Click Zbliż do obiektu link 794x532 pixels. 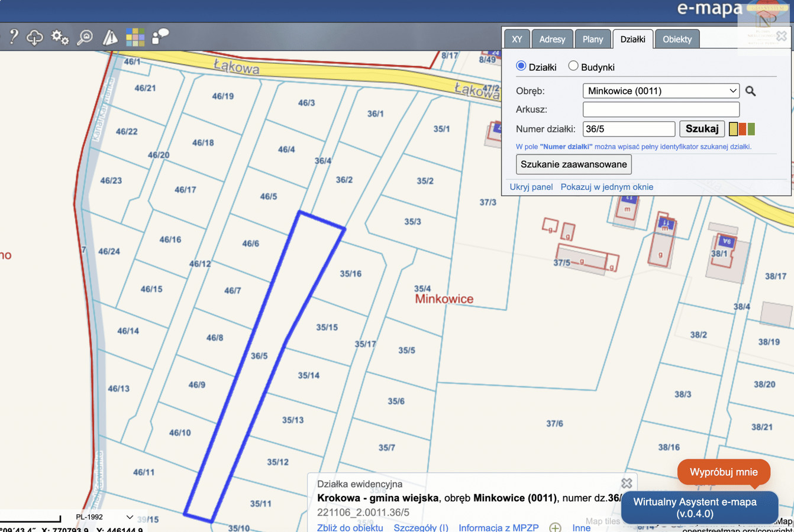tap(350, 527)
